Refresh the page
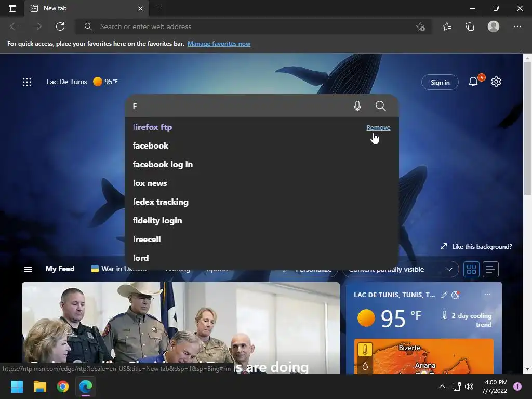This screenshot has height=399, width=532. pos(60,26)
